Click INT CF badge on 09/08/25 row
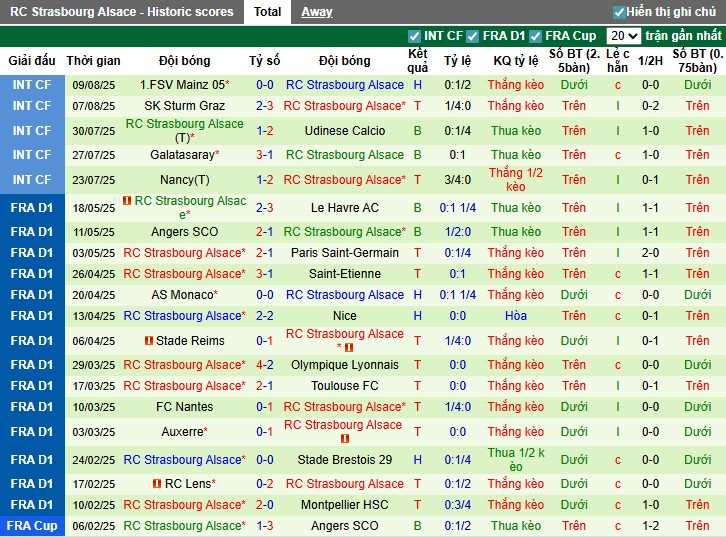The height and width of the screenshot is (537, 726). [x=32, y=85]
